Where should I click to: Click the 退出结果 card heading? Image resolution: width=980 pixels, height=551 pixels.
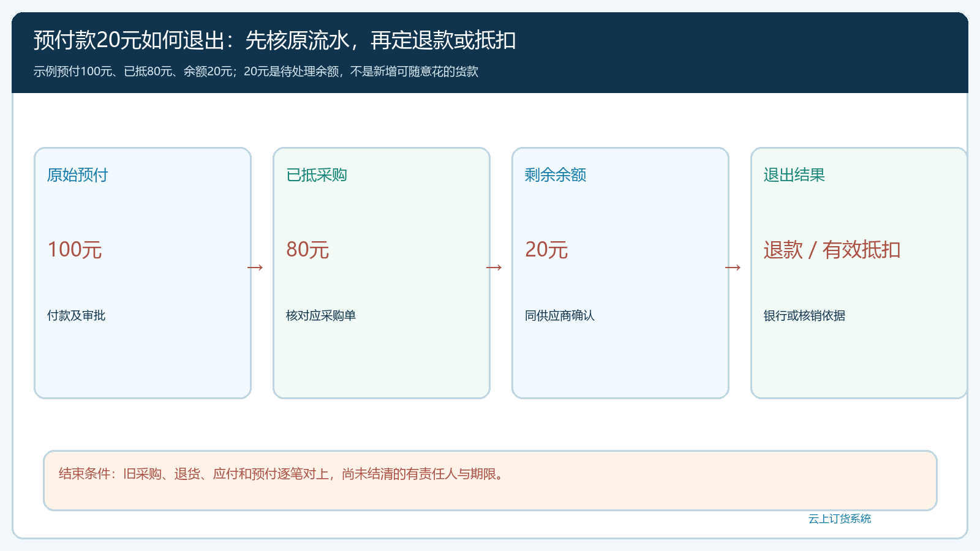(x=794, y=175)
